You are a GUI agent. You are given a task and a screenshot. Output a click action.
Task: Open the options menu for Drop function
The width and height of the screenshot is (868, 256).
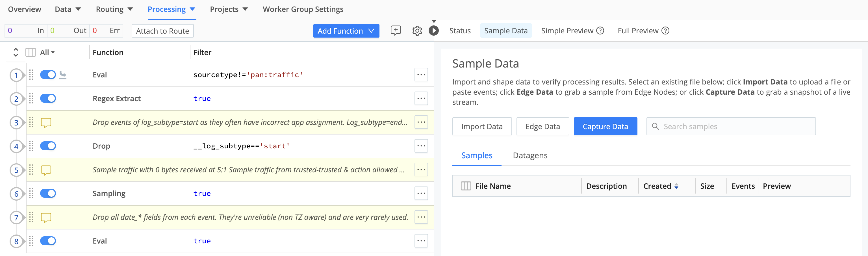click(x=421, y=146)
